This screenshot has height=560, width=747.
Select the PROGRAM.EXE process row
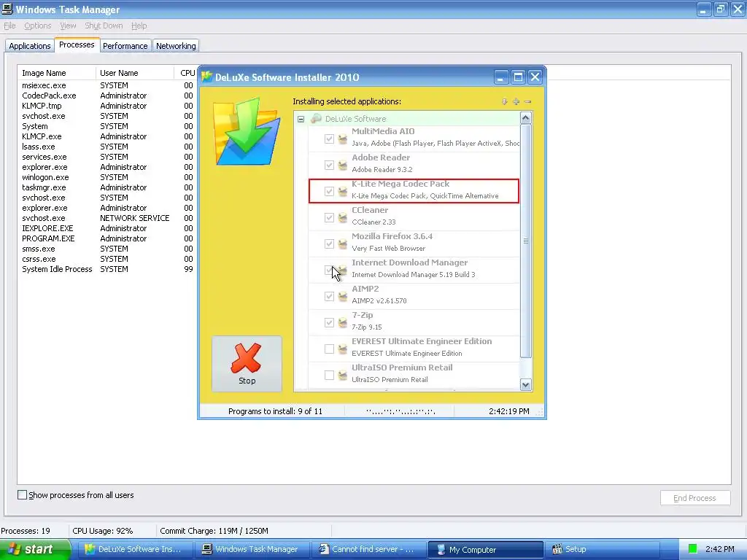pyautogui.click(x=107, y=238)
